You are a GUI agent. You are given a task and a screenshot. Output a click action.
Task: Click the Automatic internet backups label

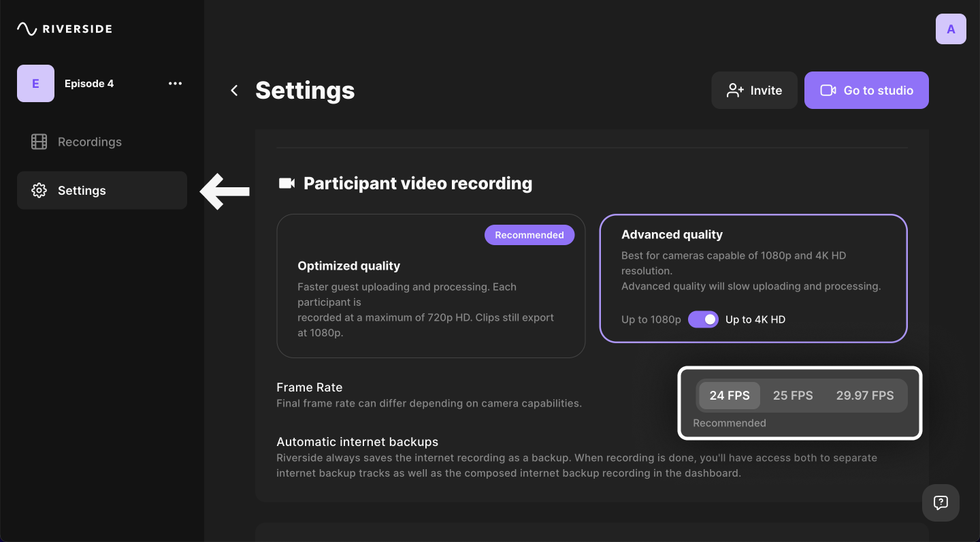tap(357, 442)
